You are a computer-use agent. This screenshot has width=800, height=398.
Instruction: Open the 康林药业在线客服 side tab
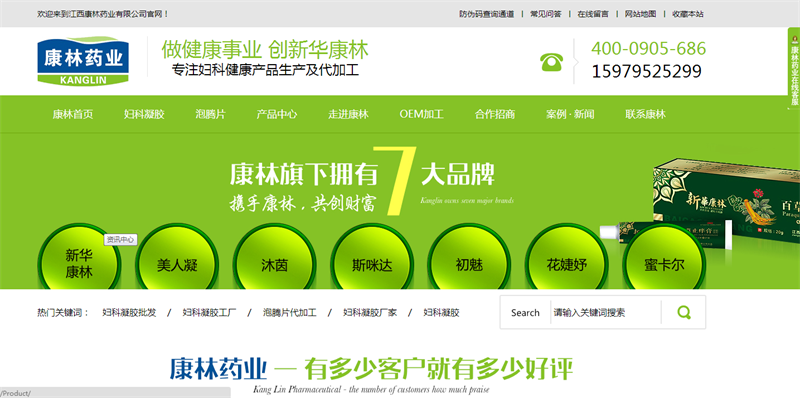[794, 68]
